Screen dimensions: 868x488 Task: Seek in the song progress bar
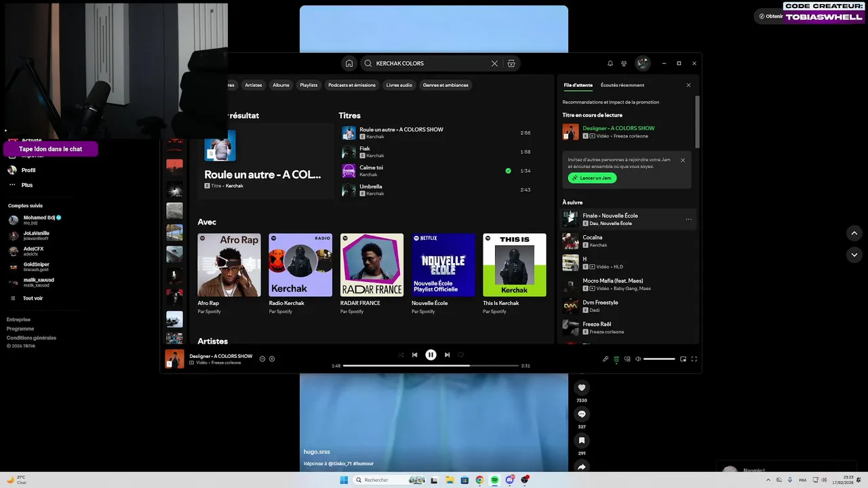[x=430, y=365]
